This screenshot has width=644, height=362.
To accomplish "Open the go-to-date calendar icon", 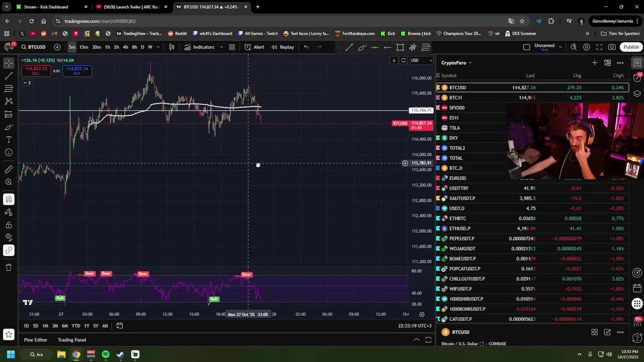I will [x=119, y=326].
